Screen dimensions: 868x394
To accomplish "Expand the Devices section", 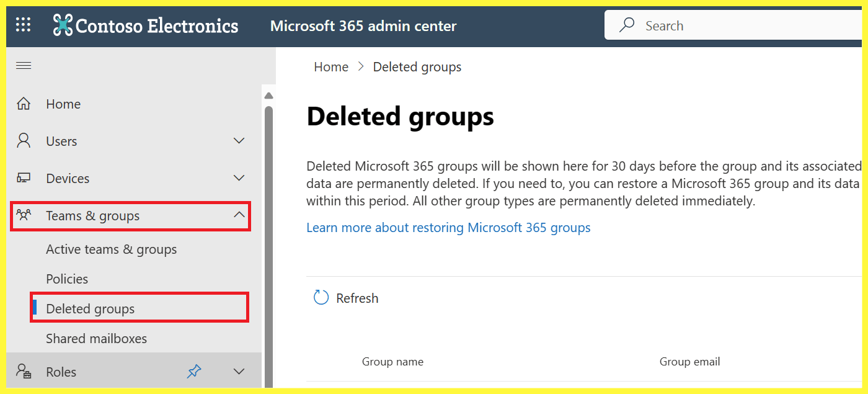I will 239,178.
